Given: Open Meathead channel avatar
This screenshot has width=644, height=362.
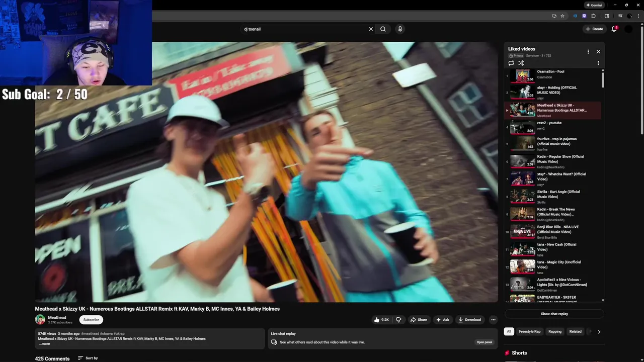Looking at the screenshot, I should pyautogui.click(x=40, y=319).
